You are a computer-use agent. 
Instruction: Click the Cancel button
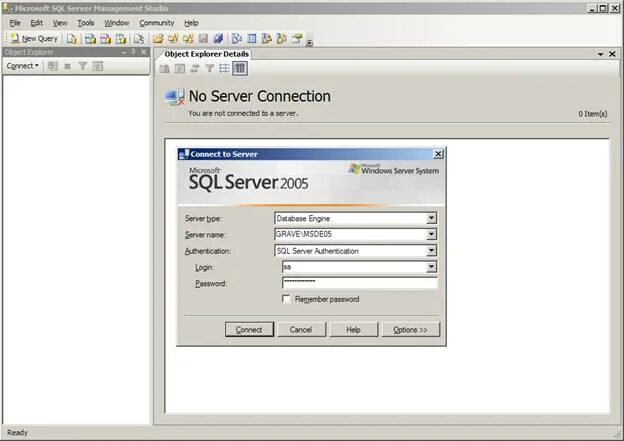pos(301,330)
